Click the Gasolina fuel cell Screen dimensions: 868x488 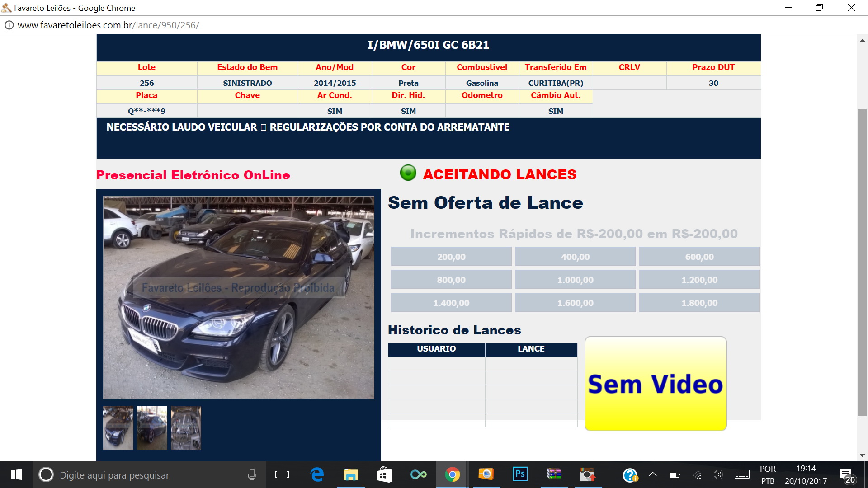pyautogui.click(x=482, y=83)
